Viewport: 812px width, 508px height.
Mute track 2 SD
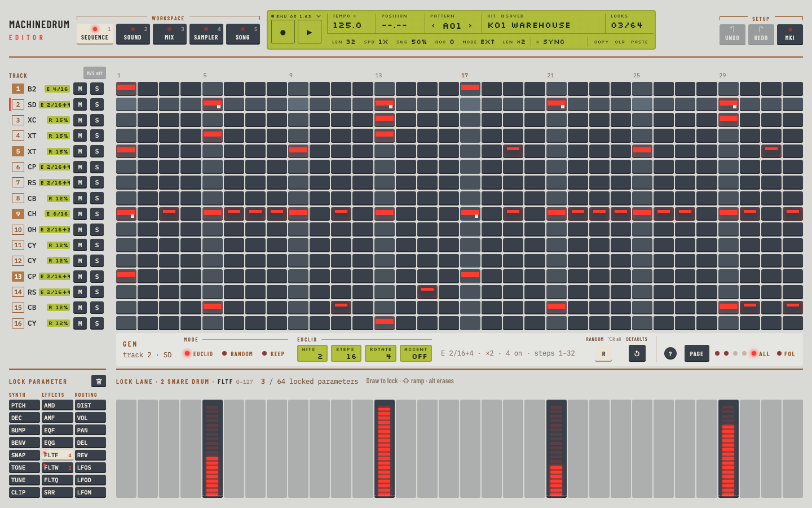click(80, 104)
